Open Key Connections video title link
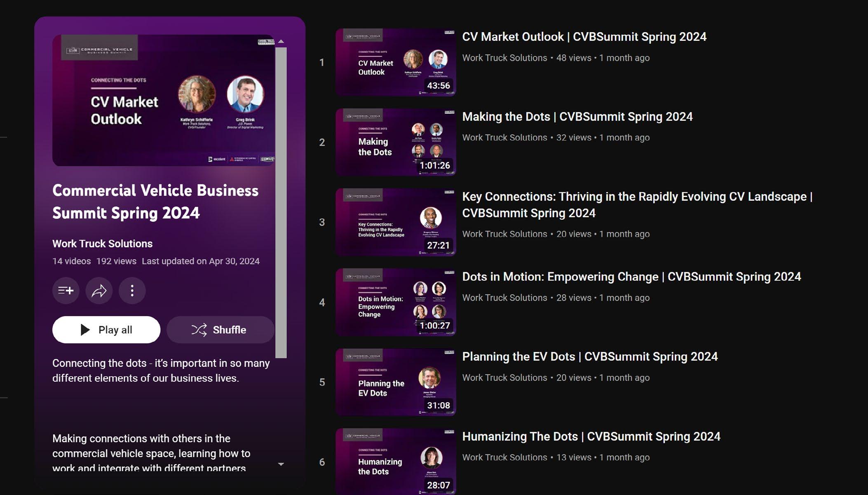 [637, 197]
